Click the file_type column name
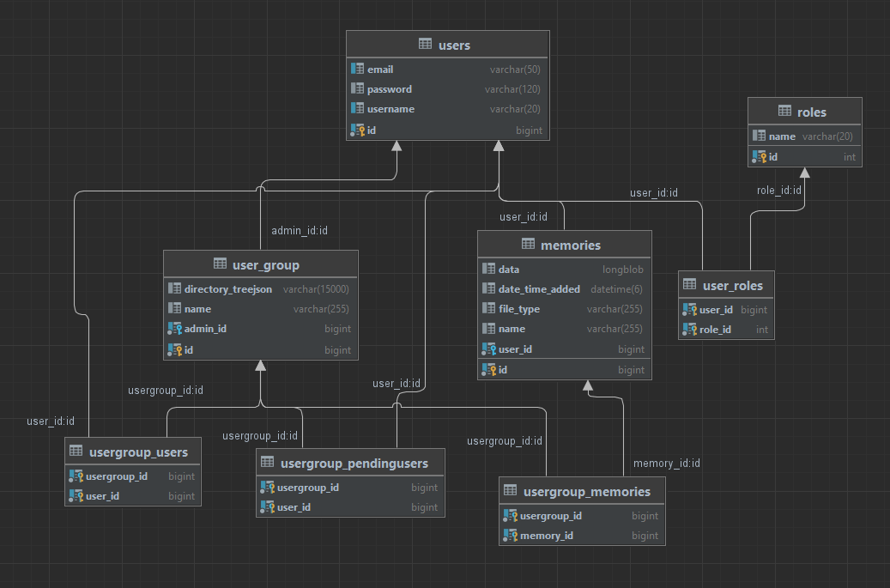890x588 pixels. coord(519,309)
